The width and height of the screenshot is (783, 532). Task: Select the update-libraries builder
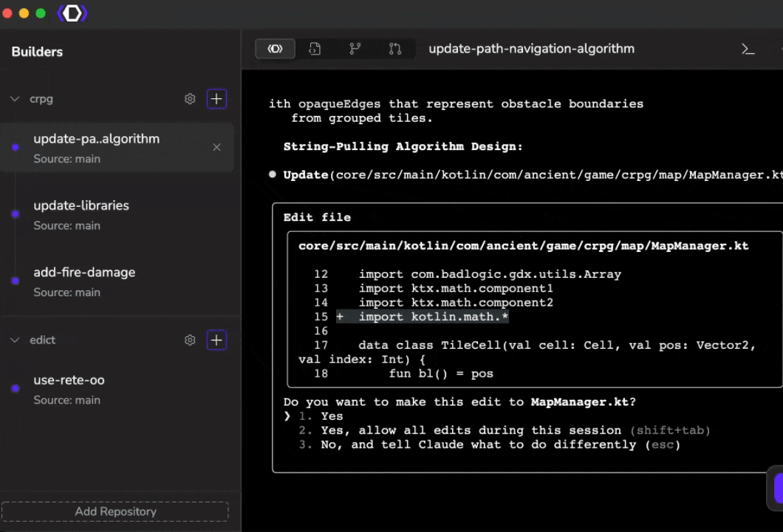(117, 215)
